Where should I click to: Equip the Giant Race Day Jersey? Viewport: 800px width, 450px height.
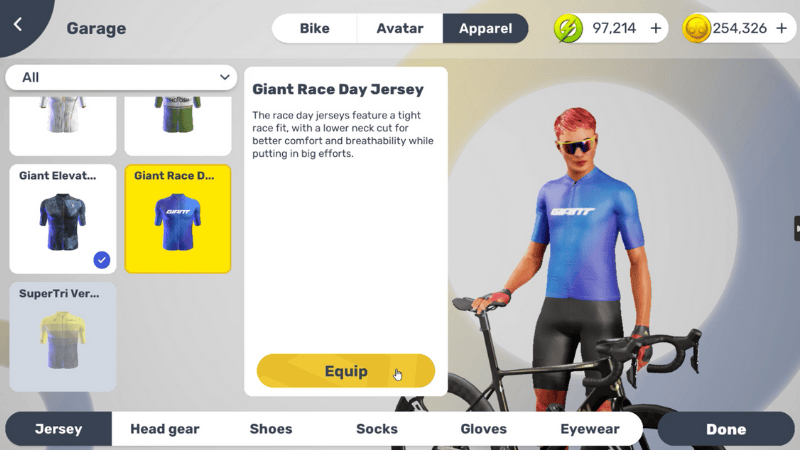tap(346, 371)
